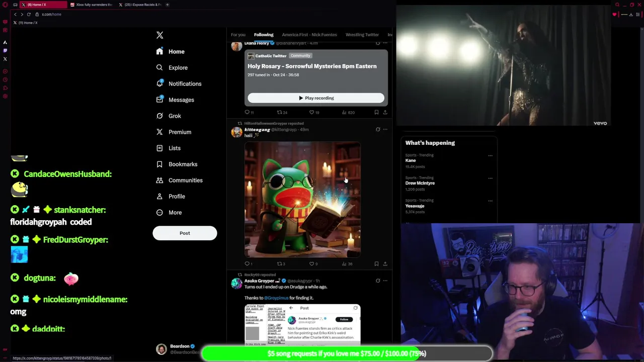Like the Holy Rosary post
This screenshot has height=362, width=644.
[314, 112]
